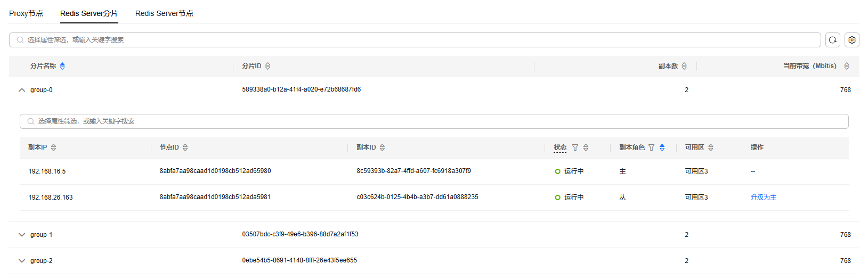Sort by 副本ID column arrows

382,147
